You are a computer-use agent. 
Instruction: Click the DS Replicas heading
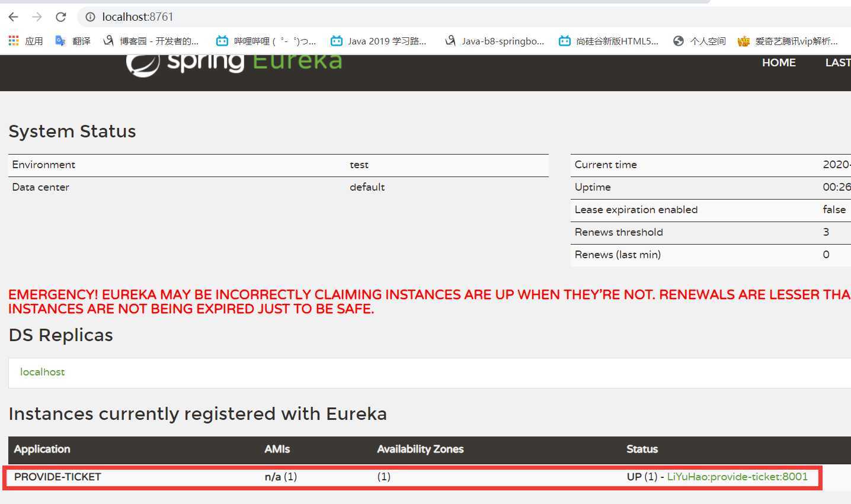pyautogui.click(x=61, y=335)
